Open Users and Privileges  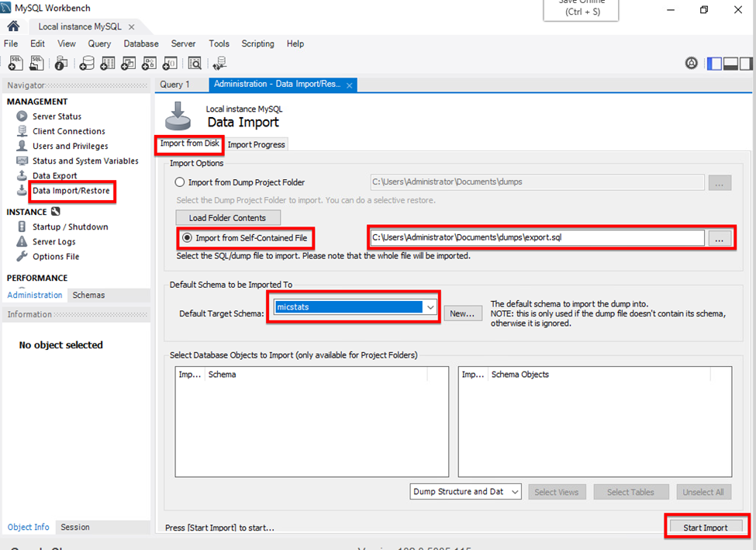[x=71, y=146]
